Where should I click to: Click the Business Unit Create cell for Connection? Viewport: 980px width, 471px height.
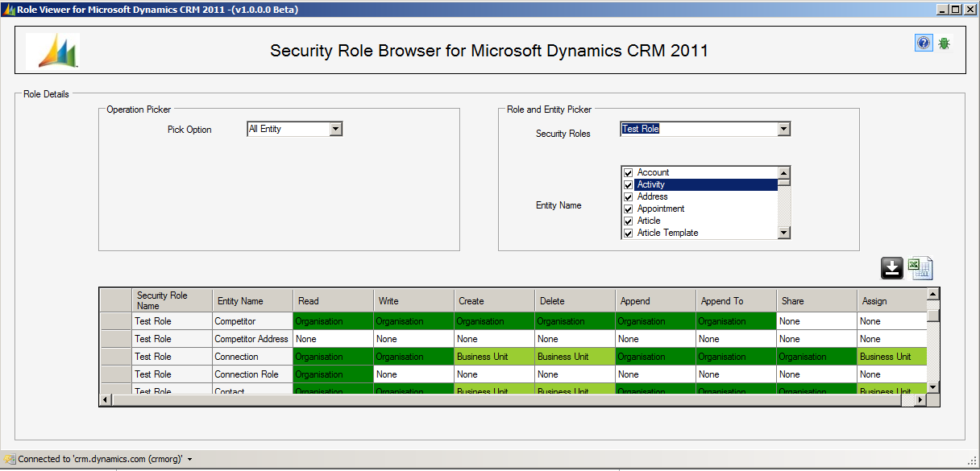(x=494, y=356)
